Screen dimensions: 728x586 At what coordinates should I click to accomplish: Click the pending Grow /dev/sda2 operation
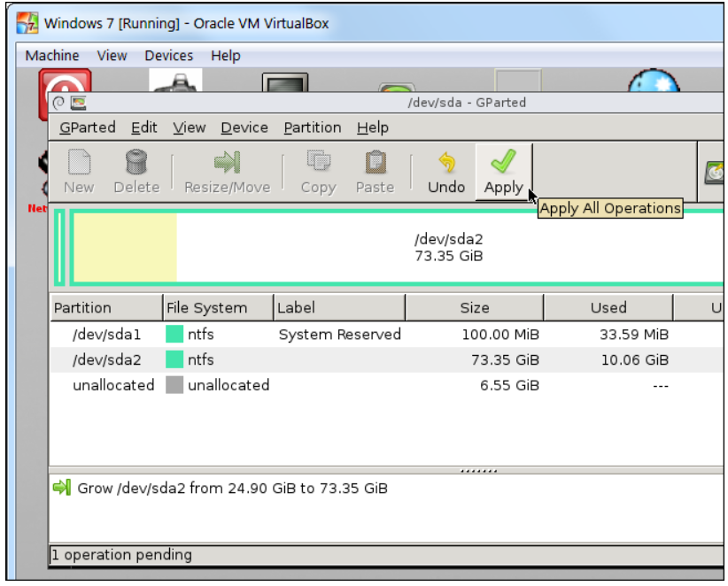click(x=232, y=488)
